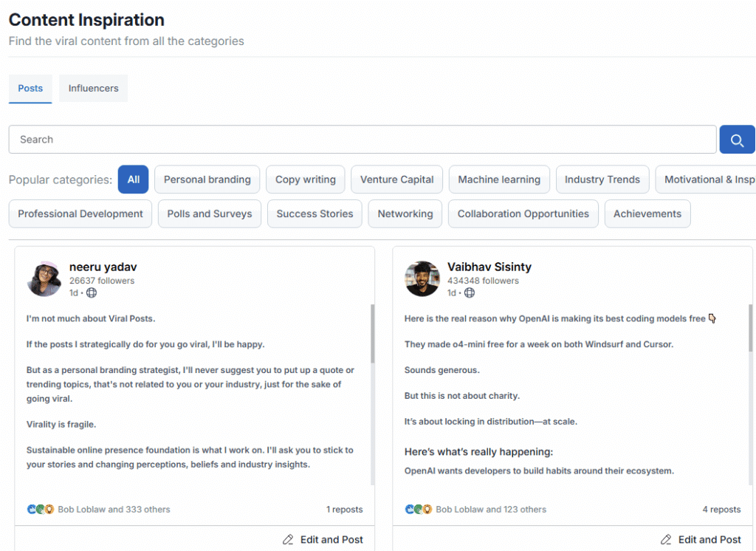
Task: Filter by Machine learning category
Action: click(x=499, y=179)
